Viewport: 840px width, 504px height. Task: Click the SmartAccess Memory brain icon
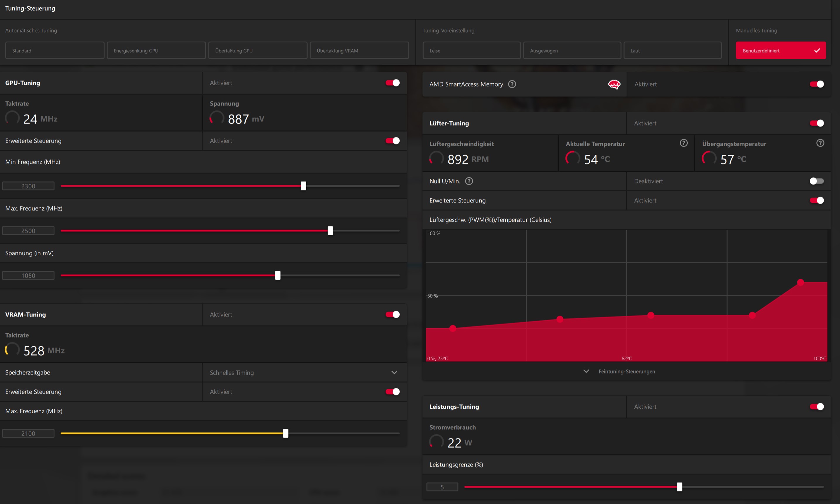[614, 84]
